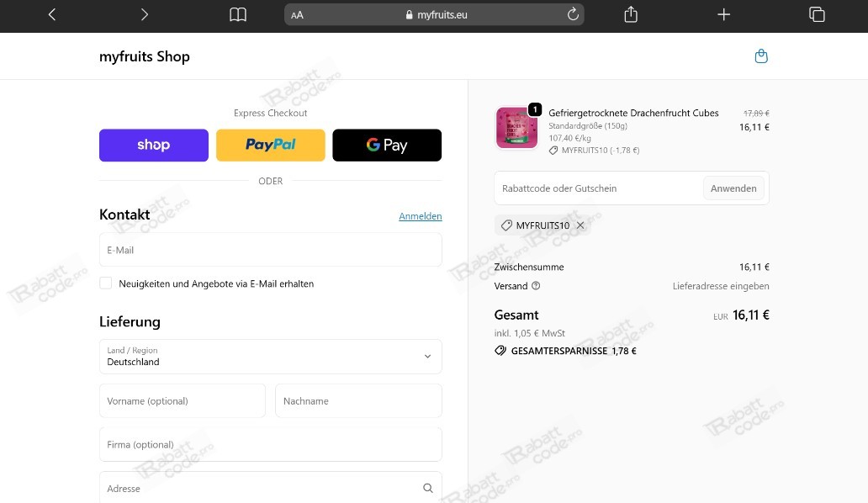This screenshot has width=868, height=503.
Task: Click the myfruits Shop logo title
Action: (145, 56)
